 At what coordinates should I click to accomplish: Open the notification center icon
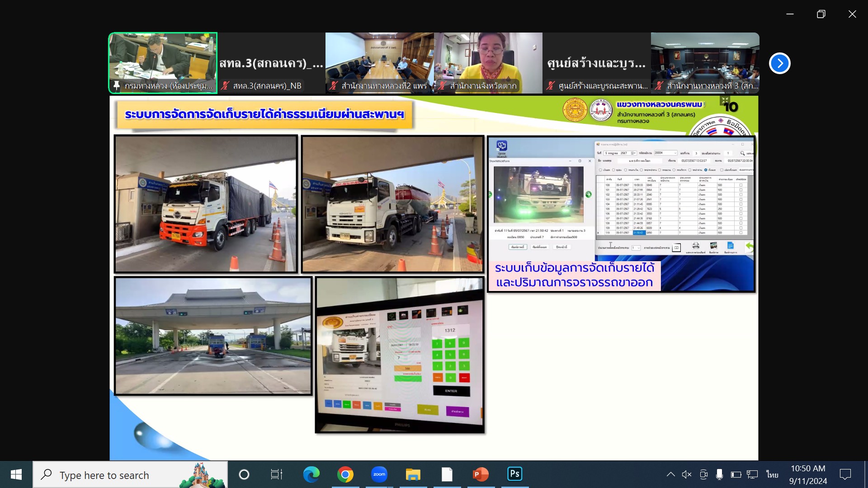[x=845, y=474]
